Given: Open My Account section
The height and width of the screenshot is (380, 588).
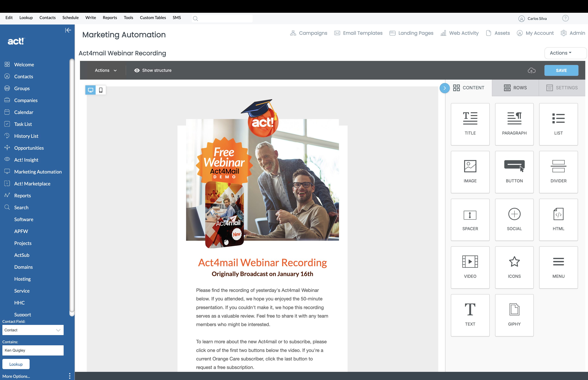Looking at the screenshot, I should pyautogui.click(x=535, y=33).
